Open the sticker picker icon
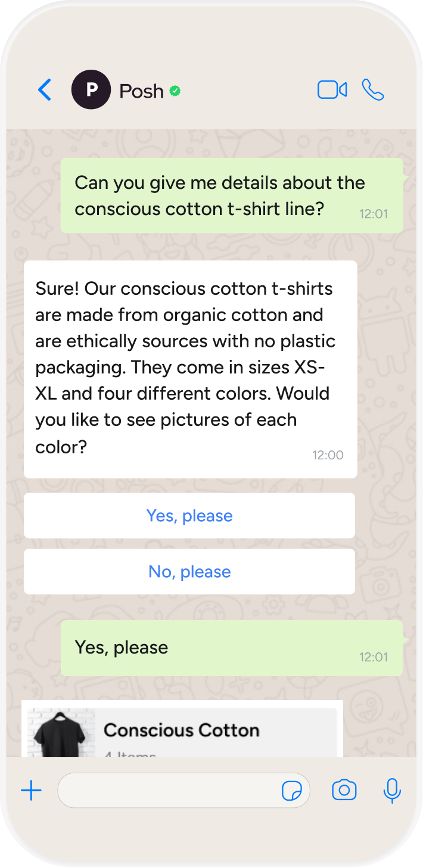The image size is (423, 868). [x=291, y=791]
